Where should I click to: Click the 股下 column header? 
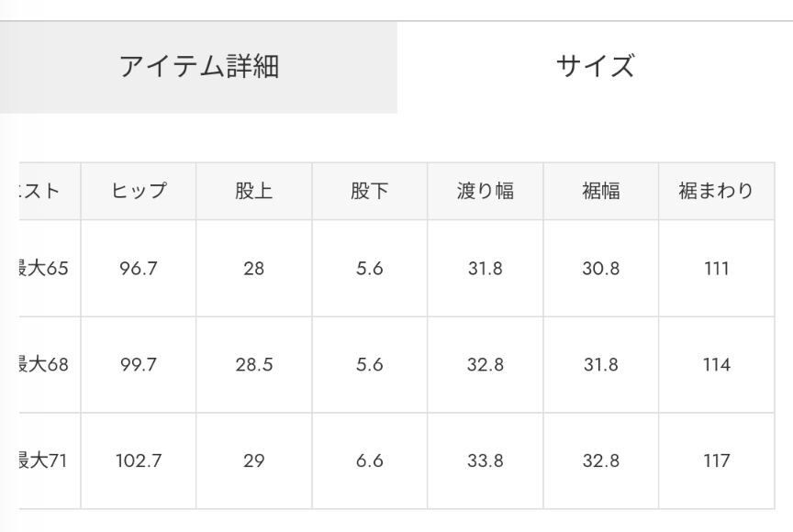tap(369, 191)
